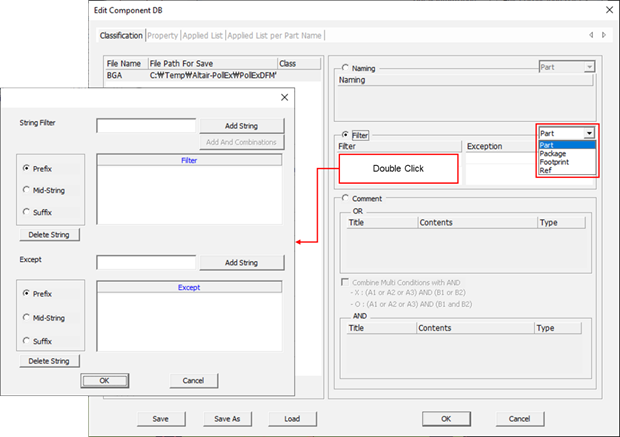
Task: Click the left tab scroll arrow
Action: (x=591, y=35)
